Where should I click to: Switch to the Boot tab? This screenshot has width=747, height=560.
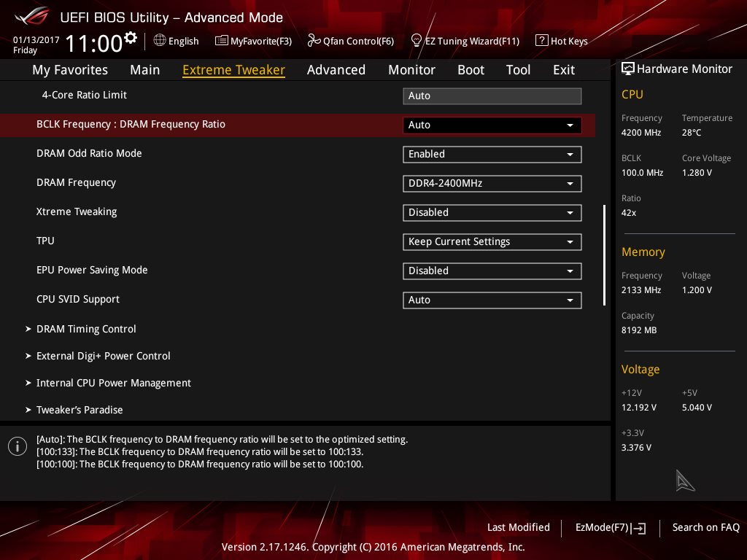pyautogui.click(x=471, y=70)
